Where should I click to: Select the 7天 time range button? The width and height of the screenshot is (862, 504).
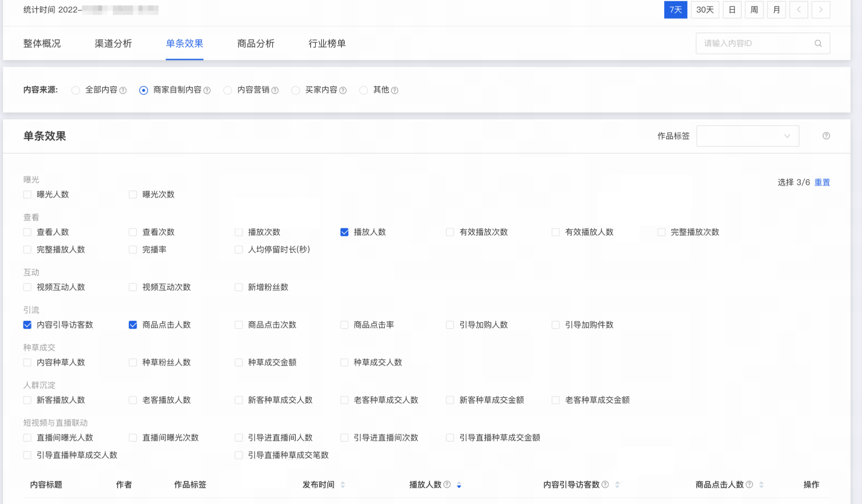pyautogui.click(x=676, y=10)
